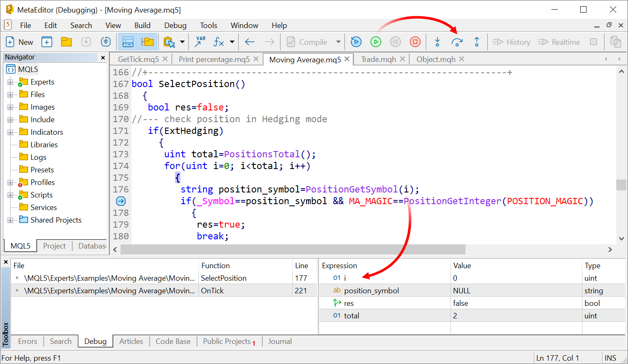Image resolution: width=628 pixels, height=364 pixels.
Task: Click the Step Into debug icon
Action: (x=438, y=42)
